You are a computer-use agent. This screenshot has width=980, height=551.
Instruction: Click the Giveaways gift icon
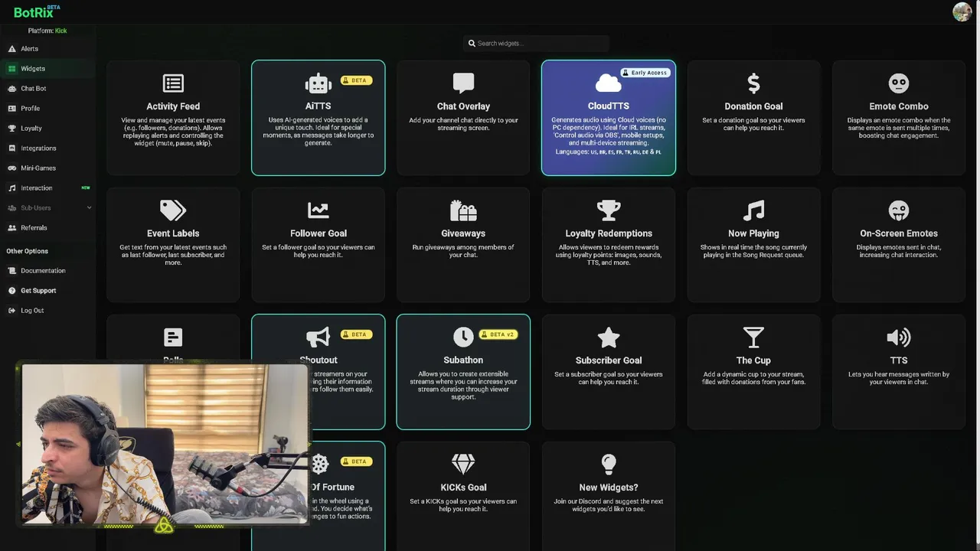(x=463, y=210)
